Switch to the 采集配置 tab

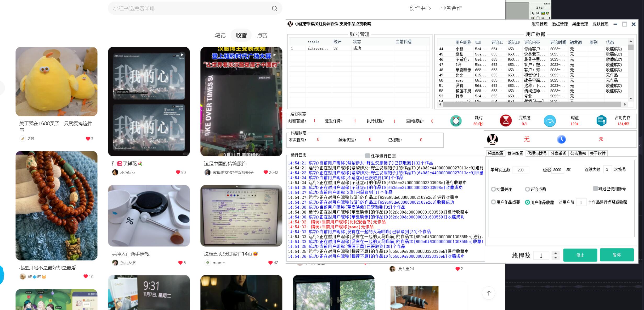click(495, 153)
